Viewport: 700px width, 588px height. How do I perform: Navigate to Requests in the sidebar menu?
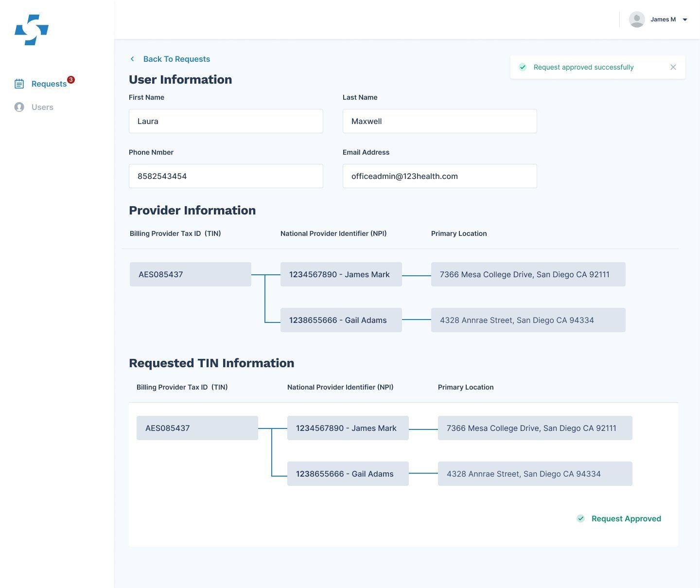tap(48, 84)
